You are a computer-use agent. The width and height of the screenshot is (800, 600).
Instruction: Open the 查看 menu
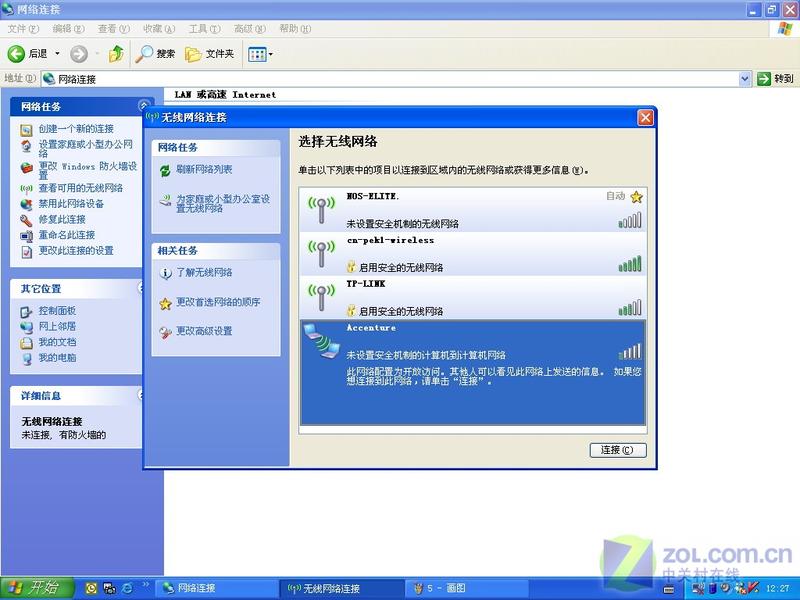click(113, 29)
